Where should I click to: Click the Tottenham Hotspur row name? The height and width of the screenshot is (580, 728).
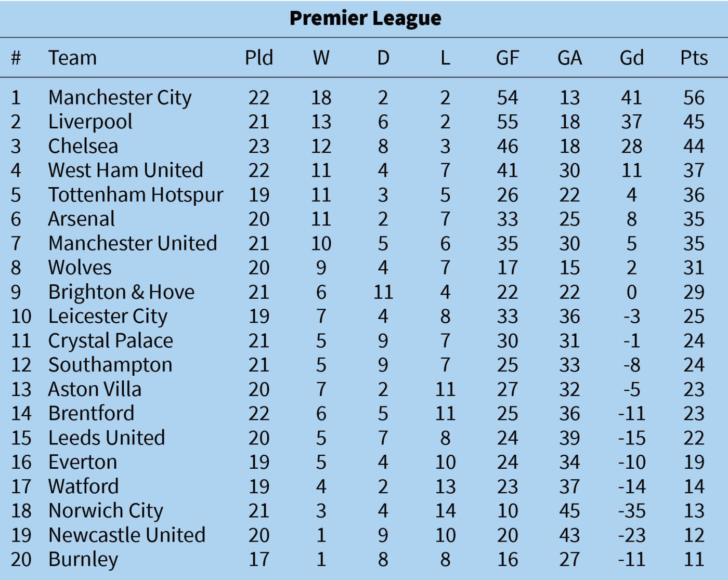pyautogui.click(x=136, y=195)
